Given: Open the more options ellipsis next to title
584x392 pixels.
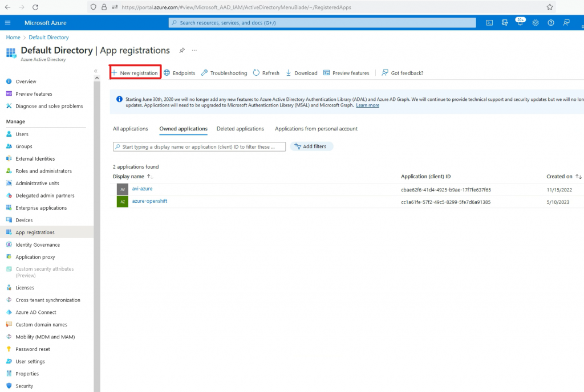Looking at the screenshot, I should tap(194, 50).
